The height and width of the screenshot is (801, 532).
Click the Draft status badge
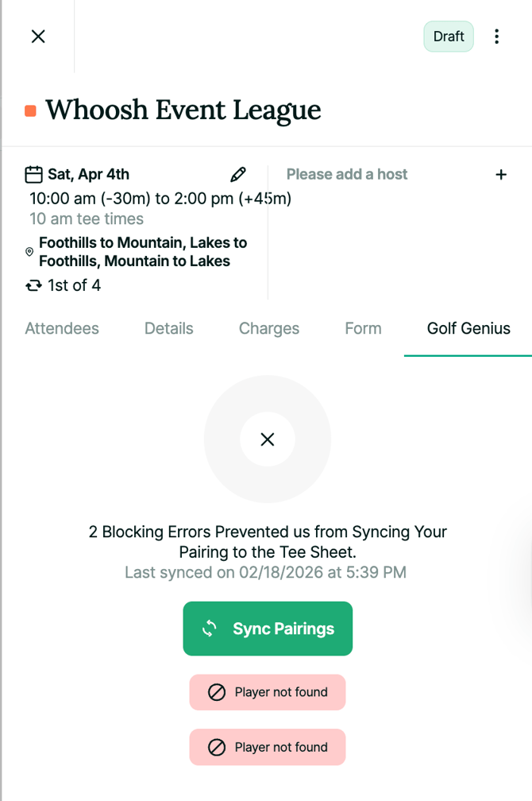point(449,37)
